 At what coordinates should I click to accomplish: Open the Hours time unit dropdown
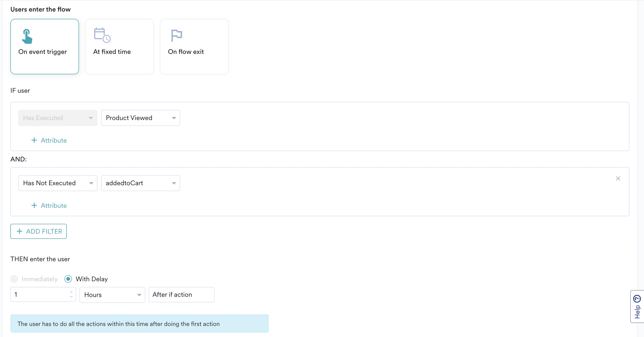[112, 295]
